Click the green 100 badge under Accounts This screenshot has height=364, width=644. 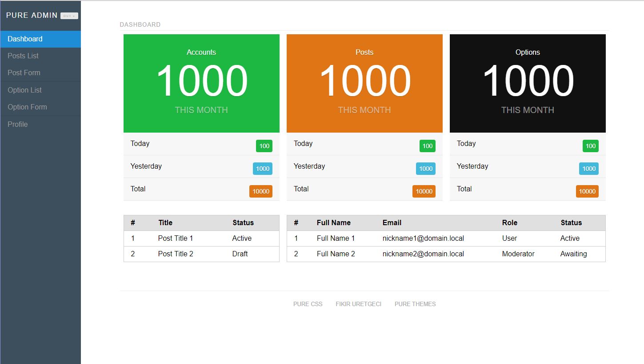point(264,146)
